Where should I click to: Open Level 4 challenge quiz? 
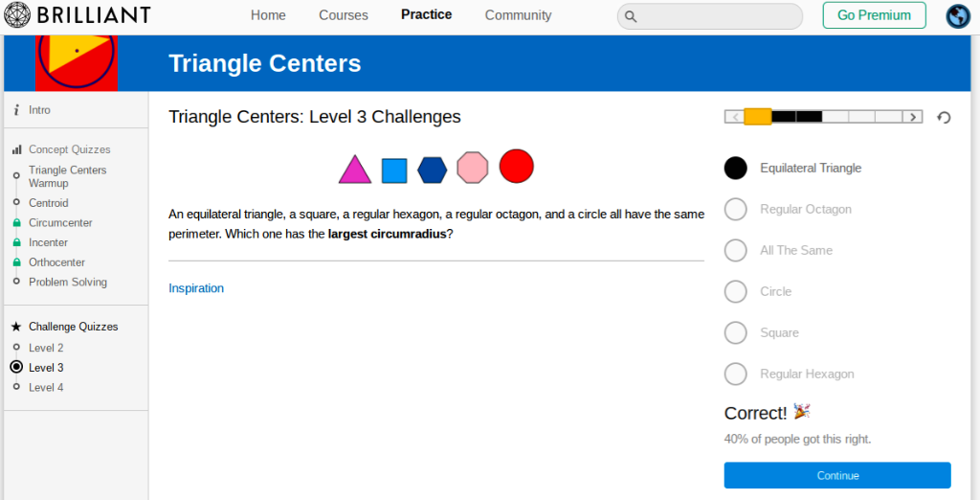point(46,387)
